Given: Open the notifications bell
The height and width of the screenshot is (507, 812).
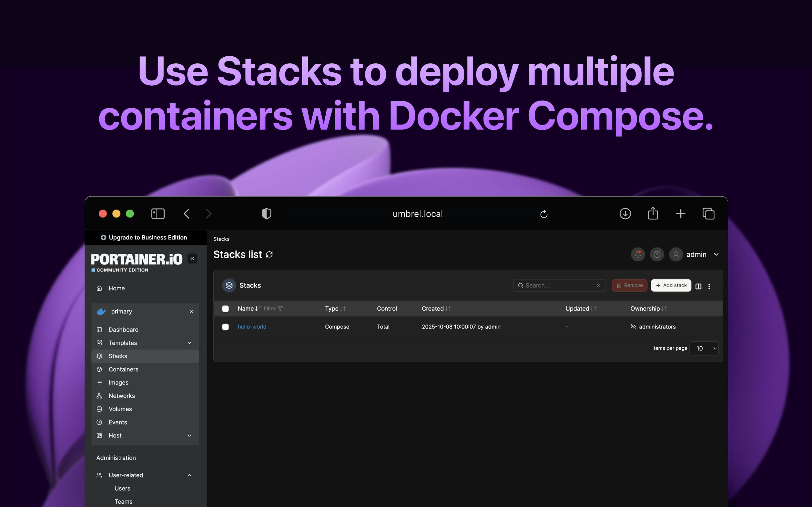Looking at the screenshot, I should (638, 254).
